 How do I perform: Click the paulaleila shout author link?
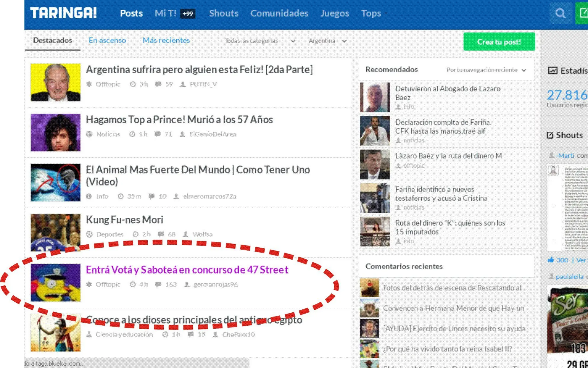click(570, 277)
